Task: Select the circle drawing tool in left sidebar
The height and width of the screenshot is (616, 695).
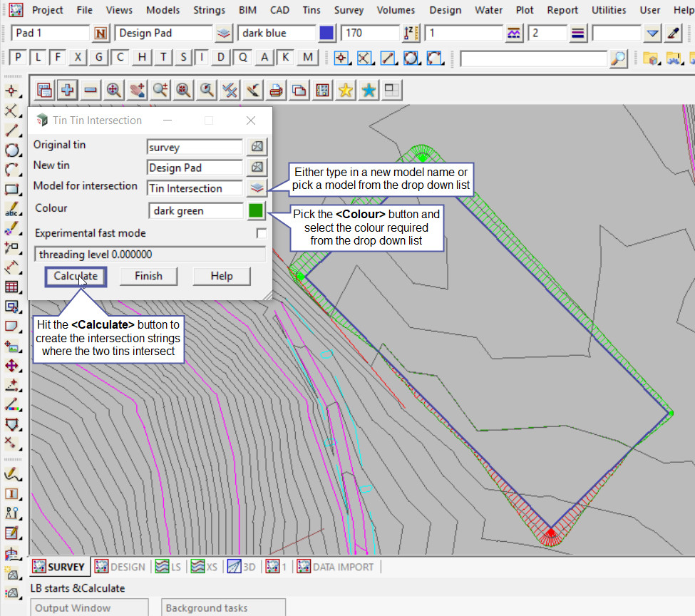Action: (12, 150)
